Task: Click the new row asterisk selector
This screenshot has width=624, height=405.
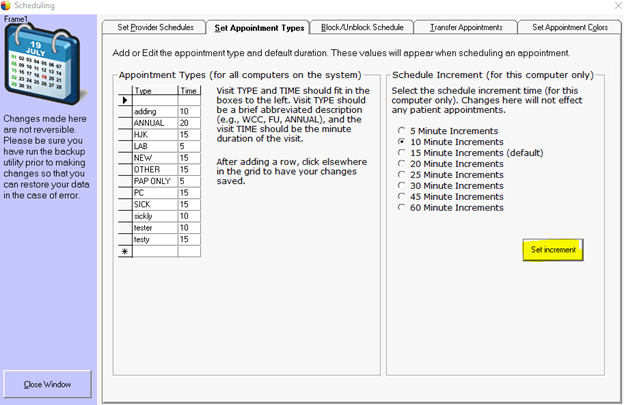Action: coord(125,251)
